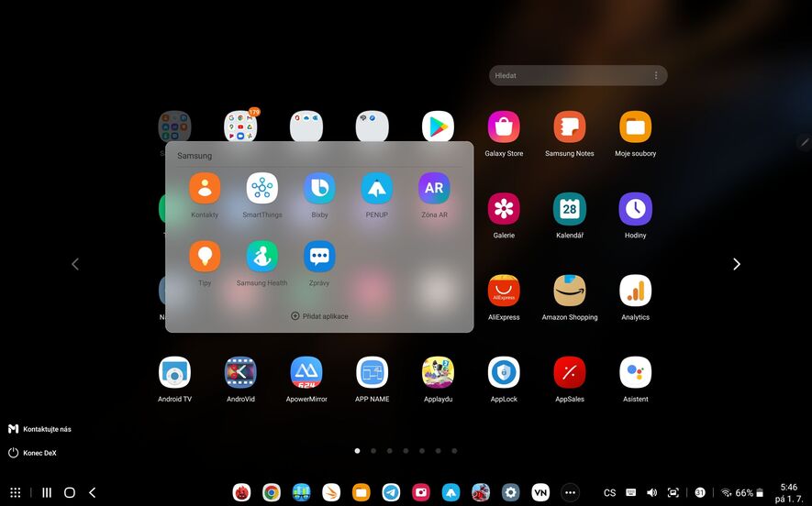Open PENUP from the taskbar
The width and height of the screenshot is (812, 506).
(451, 492)
